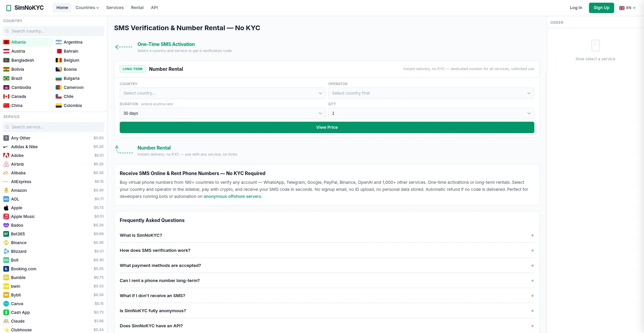Choose the Clubhouse waving hand icon
Screen dimensions: 644x333
tap(6, 330)
